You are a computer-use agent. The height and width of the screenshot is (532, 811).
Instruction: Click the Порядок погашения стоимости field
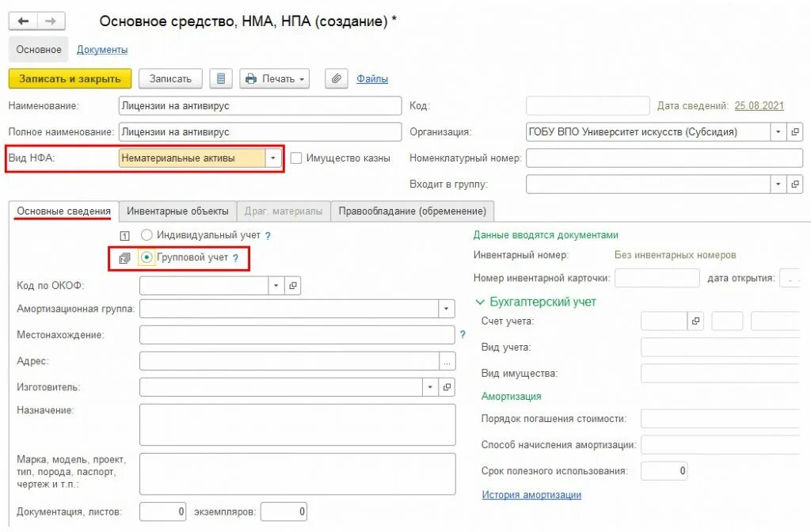tap(722, 419)
